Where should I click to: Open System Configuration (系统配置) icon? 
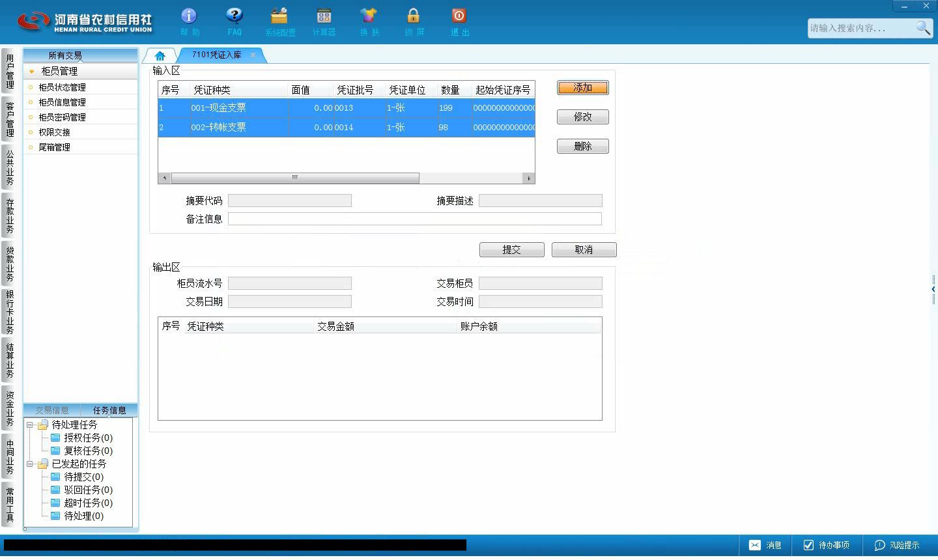279,22
